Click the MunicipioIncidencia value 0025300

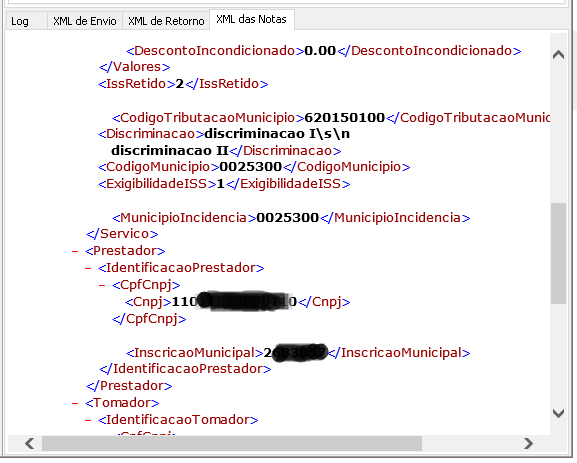[x=288, y=218]
